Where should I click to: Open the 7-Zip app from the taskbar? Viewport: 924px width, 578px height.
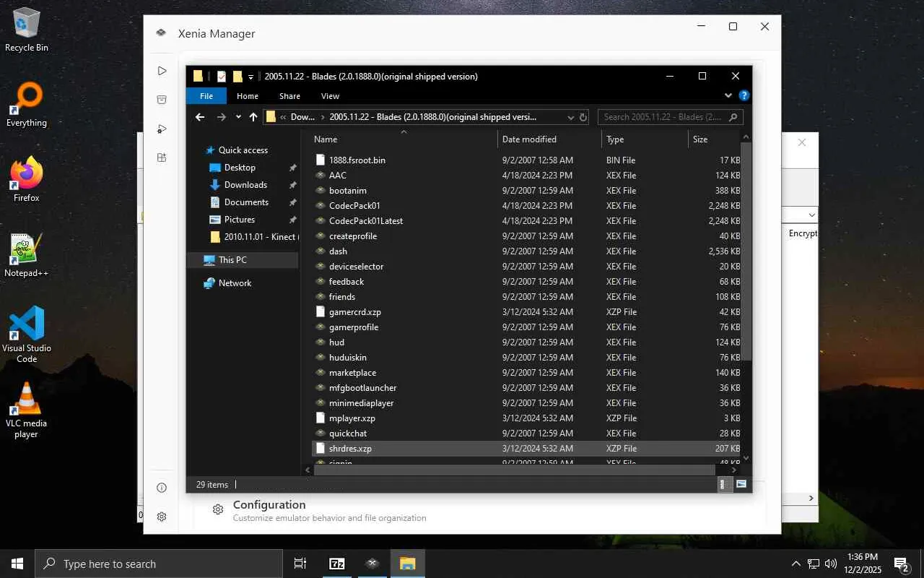click(337, 564)
